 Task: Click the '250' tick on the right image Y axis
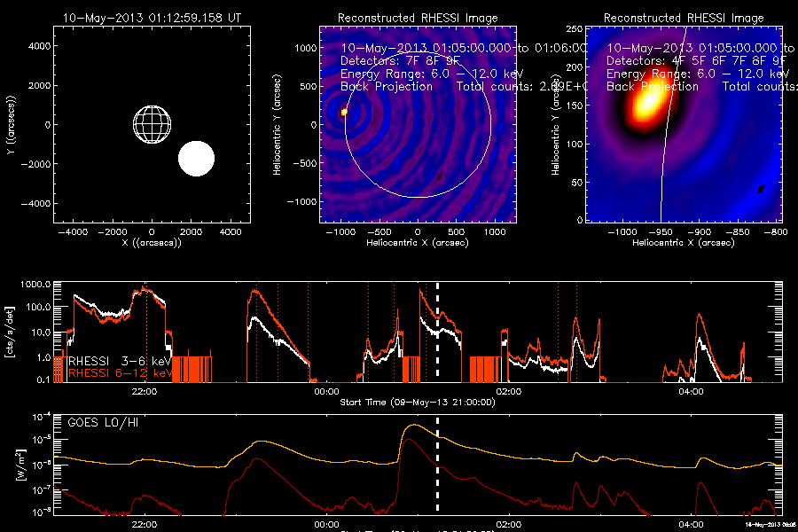pyautogui.click(x=574, y=29)
